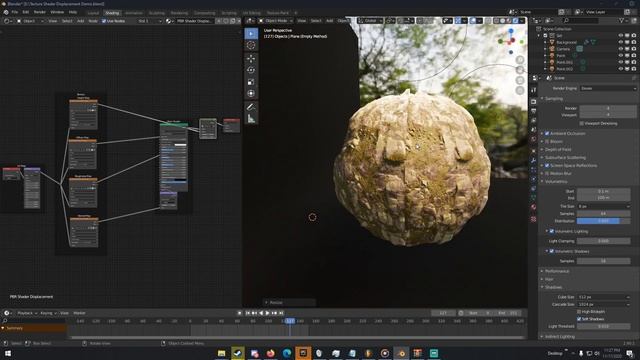Toggle the High Bitdepth checkbox

pos(579,312)
